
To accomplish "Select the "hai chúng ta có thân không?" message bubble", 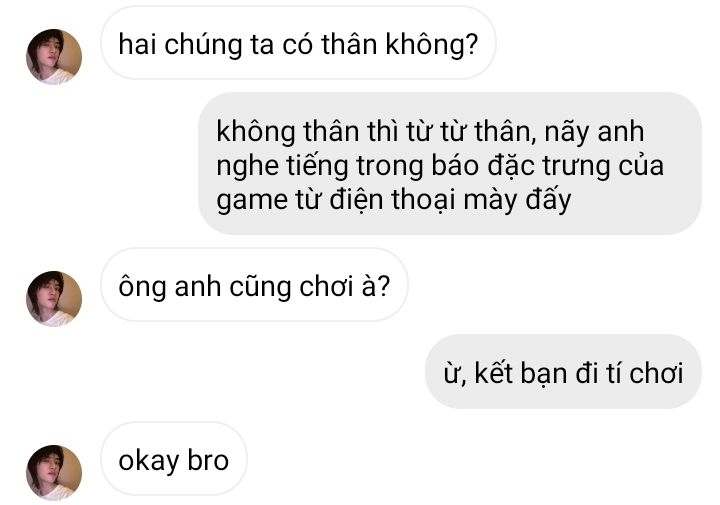I will (x=298, y=43).
